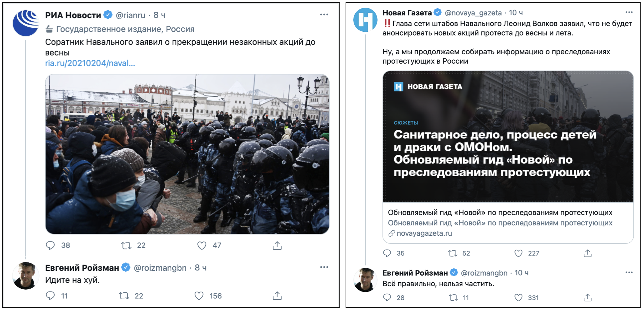The width and height of the screenshot is (644, 310).
Task: Retweet the Новая Газета tweet
Action: (453, 253)
